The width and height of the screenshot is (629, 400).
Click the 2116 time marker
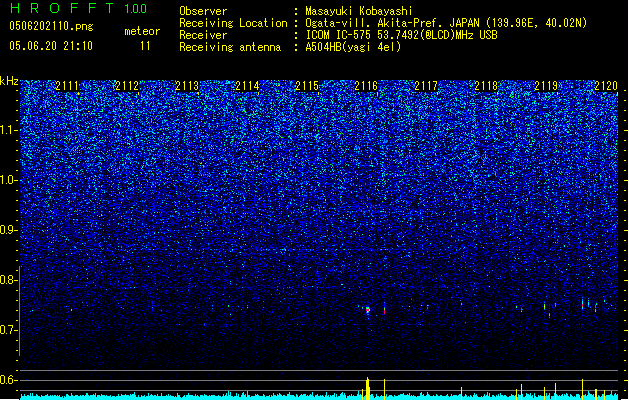coord(366,86)
